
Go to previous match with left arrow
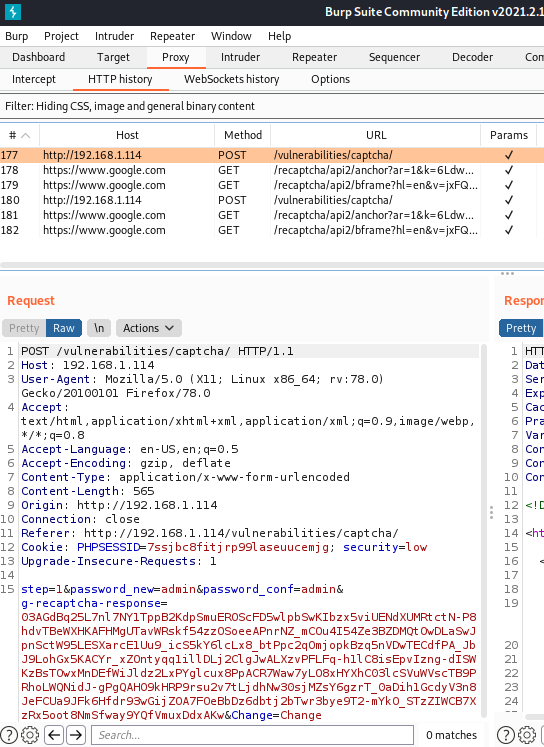(54, 735)
